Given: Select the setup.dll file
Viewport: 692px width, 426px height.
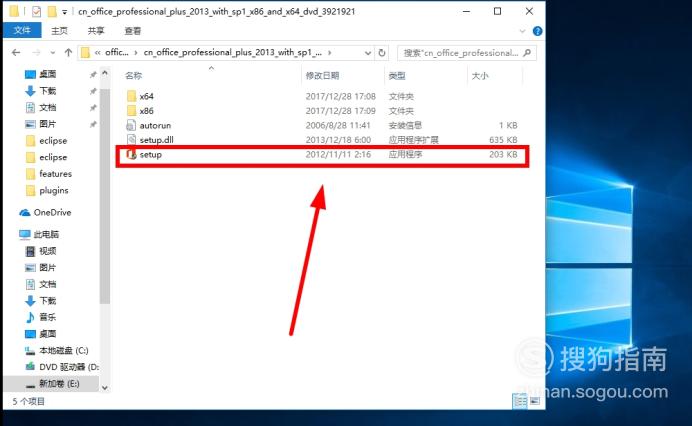Looking at the screenshot, I should coord(156,140).
